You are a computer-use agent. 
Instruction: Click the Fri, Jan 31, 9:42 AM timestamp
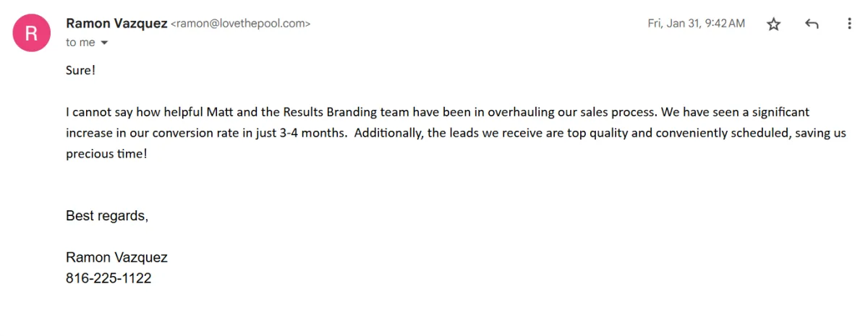[x=696, y=24]
